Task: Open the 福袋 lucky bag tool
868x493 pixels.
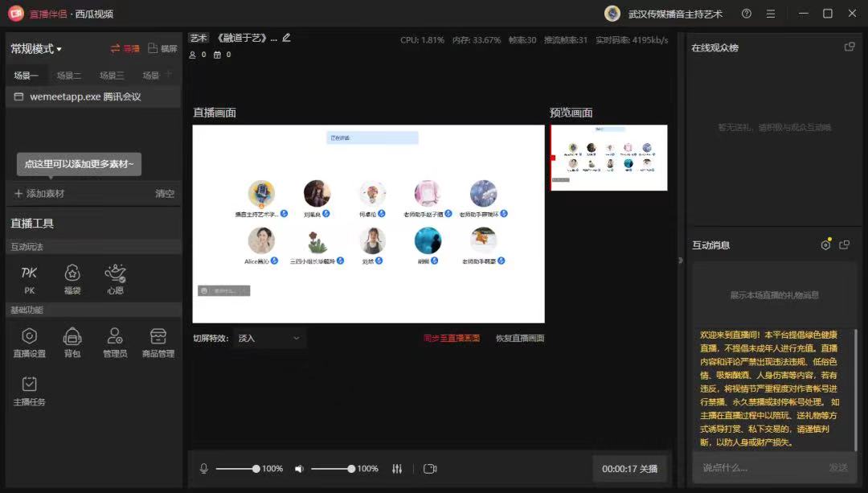Action: click(72, 277)
